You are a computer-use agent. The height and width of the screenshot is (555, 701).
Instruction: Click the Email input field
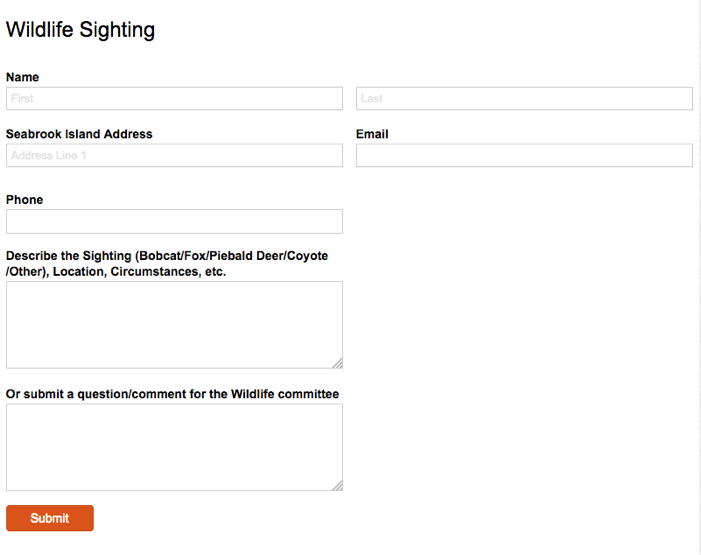[x=524, y=155]
